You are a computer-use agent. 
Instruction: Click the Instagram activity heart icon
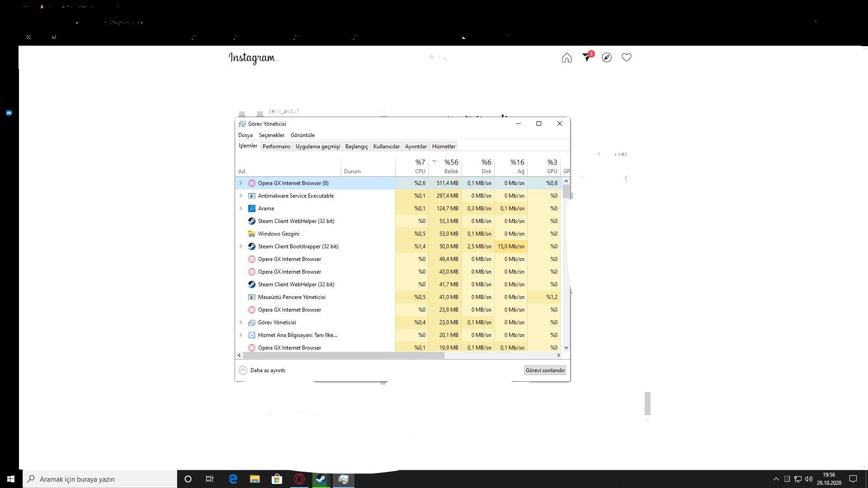coord(626,57)
